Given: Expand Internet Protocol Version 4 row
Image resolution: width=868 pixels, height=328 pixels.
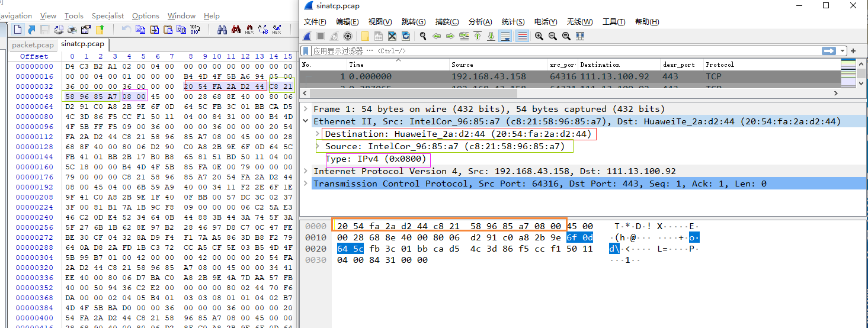Looking at the screenshot, I should point(306,171).
